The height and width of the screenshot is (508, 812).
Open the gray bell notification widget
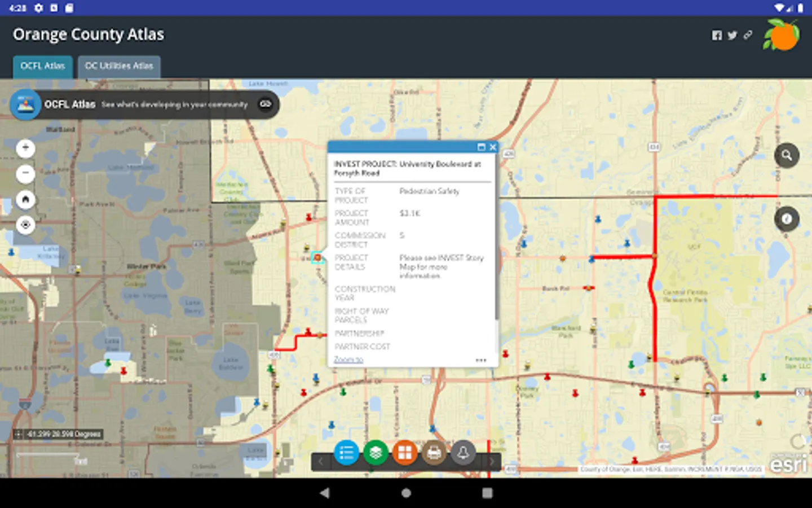(464, 453)
